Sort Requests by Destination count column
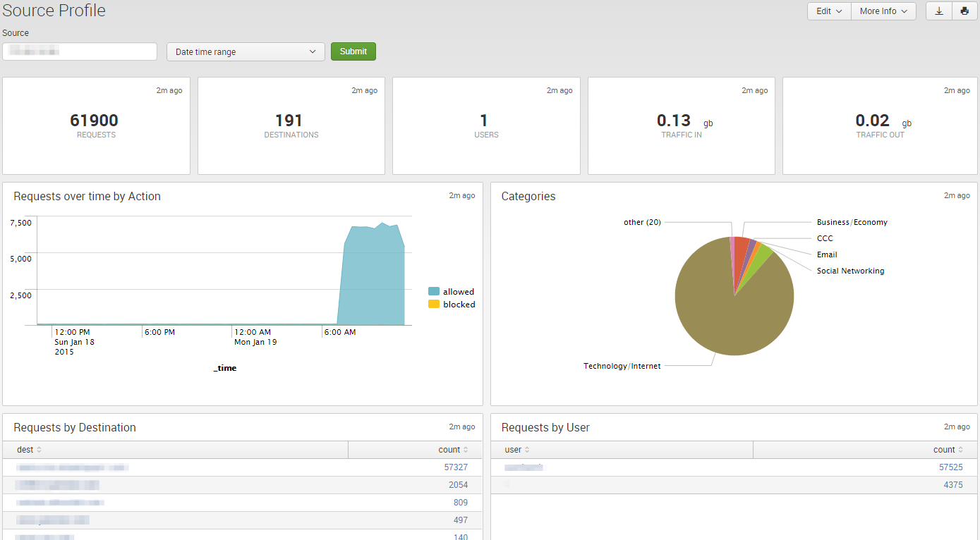Screen dimensions: 980x540 [452, 450]
